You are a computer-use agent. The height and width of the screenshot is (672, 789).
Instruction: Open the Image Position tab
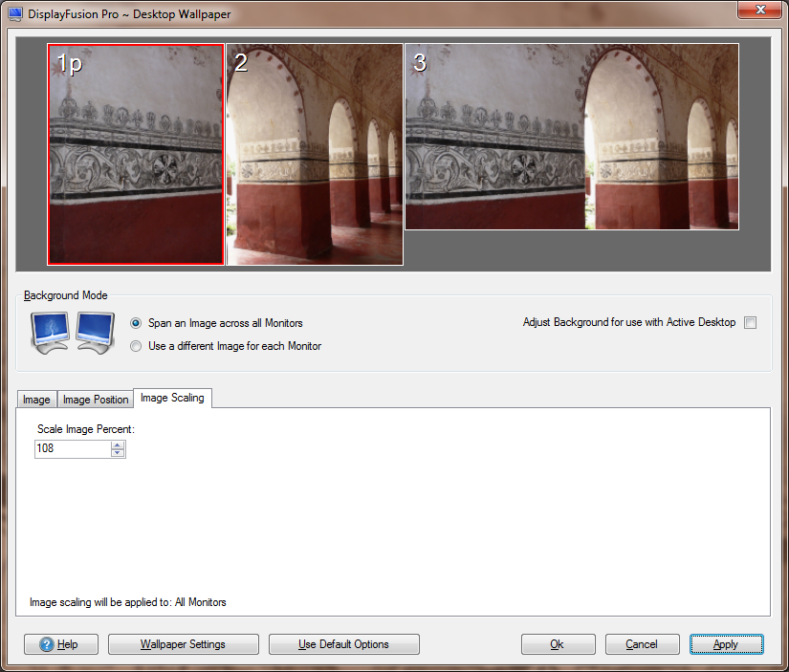pos(96,400)
